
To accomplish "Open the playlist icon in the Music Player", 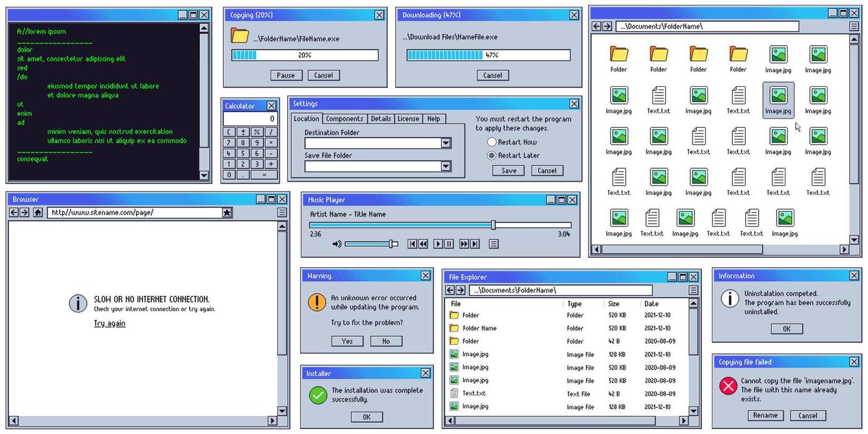I will (x=494, y=244).
